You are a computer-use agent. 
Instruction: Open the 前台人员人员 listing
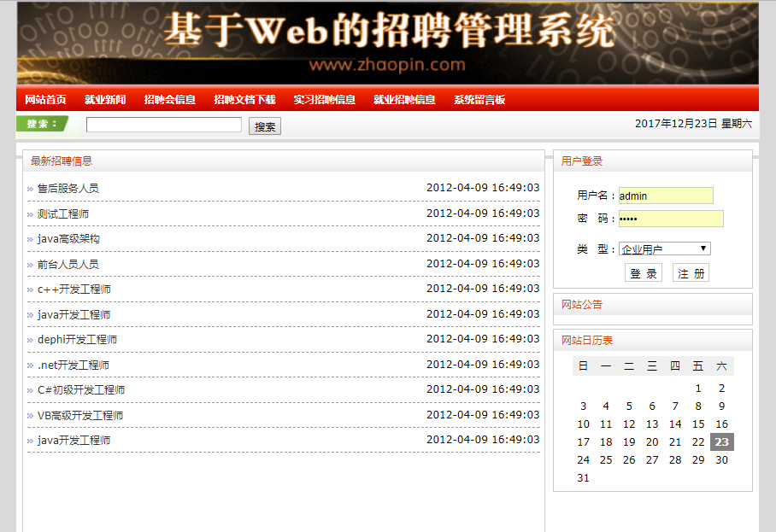pyautogui.click(x=68, y=265)
